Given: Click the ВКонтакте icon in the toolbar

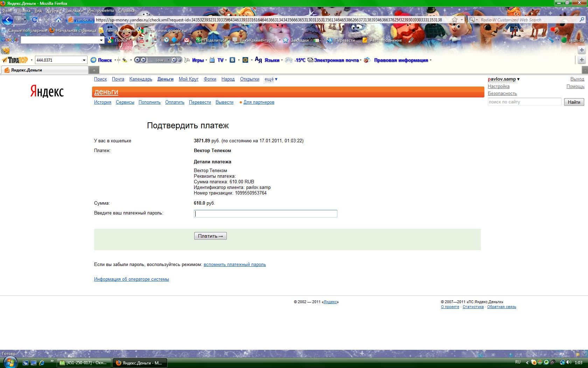Looking at the screenshot, I should click(x=232, y=60).
